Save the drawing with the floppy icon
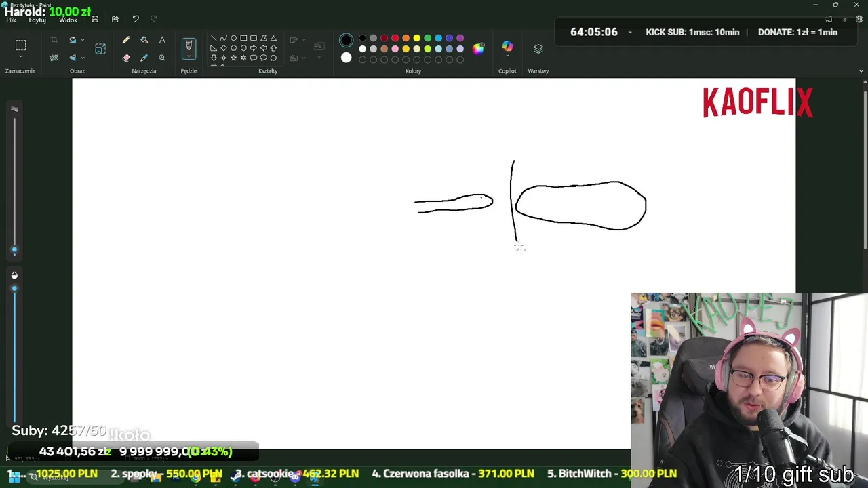Image resolution: width=868 pixels, height=488 pixels. click(x=95, y=19)
